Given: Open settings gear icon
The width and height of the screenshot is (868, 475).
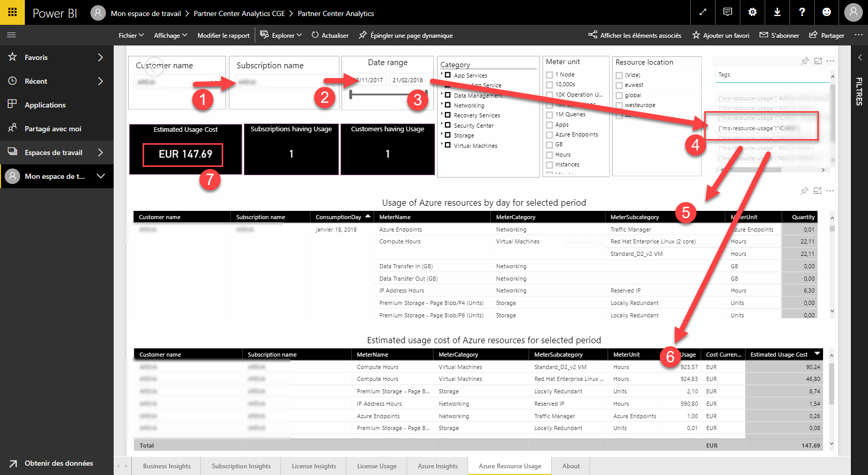Looking at the screenshot, I should click(x=752, y=12).
